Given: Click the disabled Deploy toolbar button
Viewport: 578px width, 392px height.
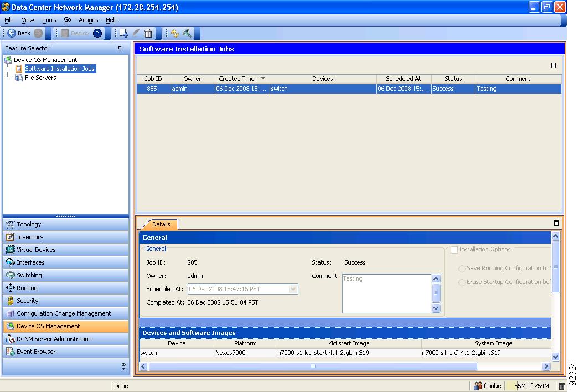Looking at the screenshot, I should (x=75, y=33).
